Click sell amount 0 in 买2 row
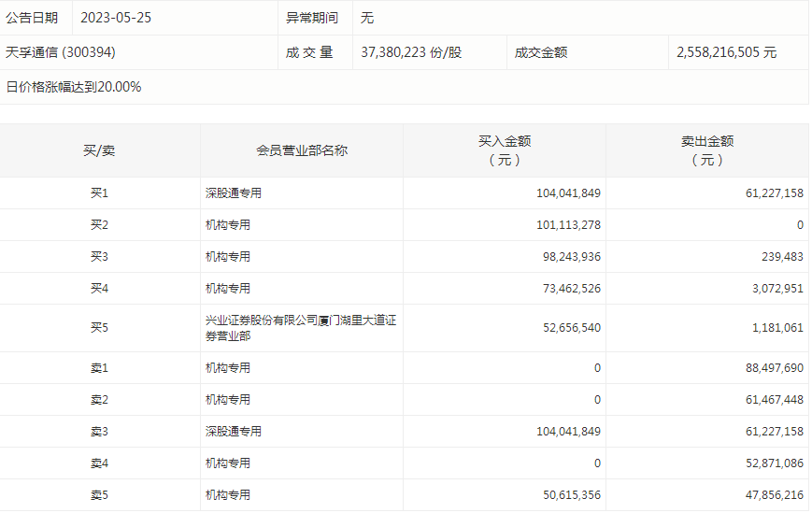812x513 pixels. 800,224
